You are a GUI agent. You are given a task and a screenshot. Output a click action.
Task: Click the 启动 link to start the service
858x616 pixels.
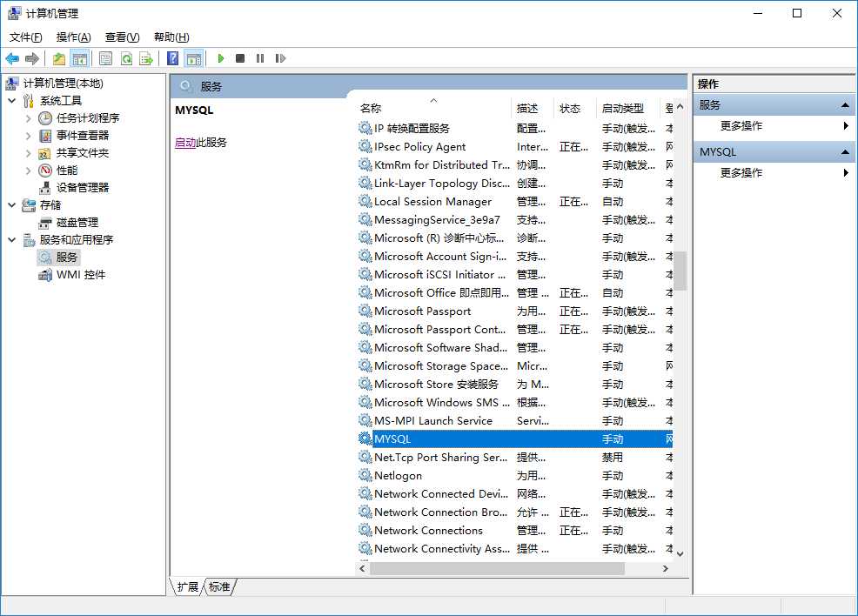point(185,143)
